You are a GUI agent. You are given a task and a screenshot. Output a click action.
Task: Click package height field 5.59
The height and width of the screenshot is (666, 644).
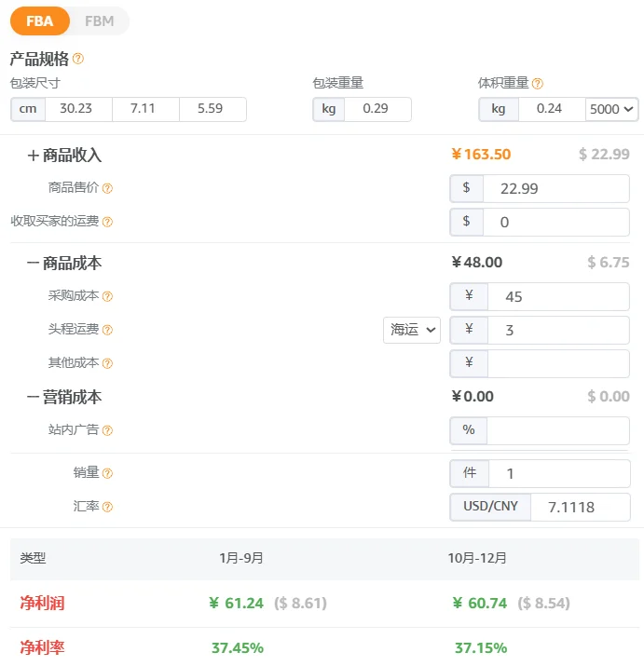[213, 109]
